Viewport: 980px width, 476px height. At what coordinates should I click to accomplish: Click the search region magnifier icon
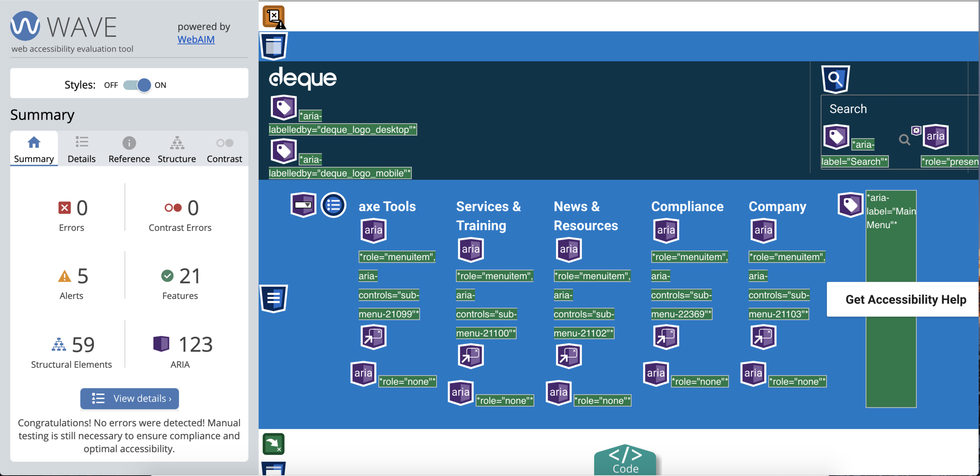pyautogui.click(x=835, y=79)
